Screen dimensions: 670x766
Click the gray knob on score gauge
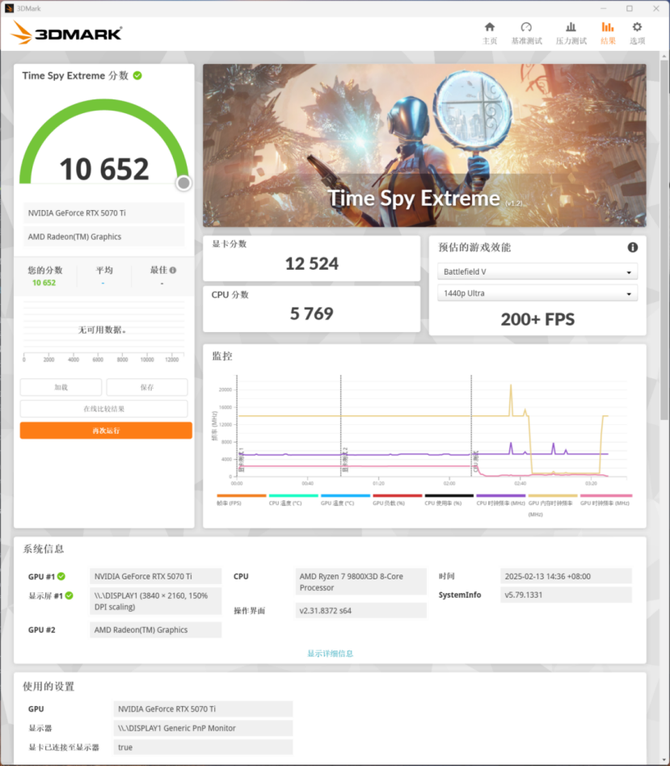point(184,183)
